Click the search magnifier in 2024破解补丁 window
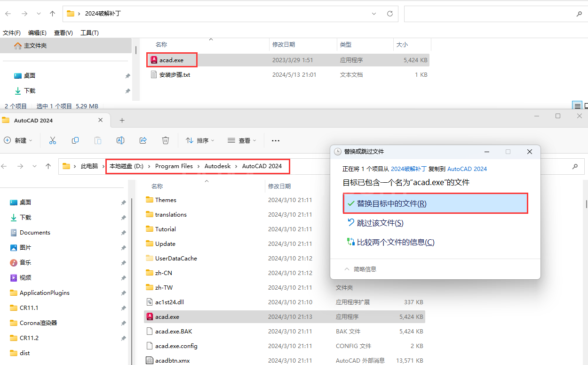This screenshot has height=365, width=588. pyautogui.click(x=579, y=14)
